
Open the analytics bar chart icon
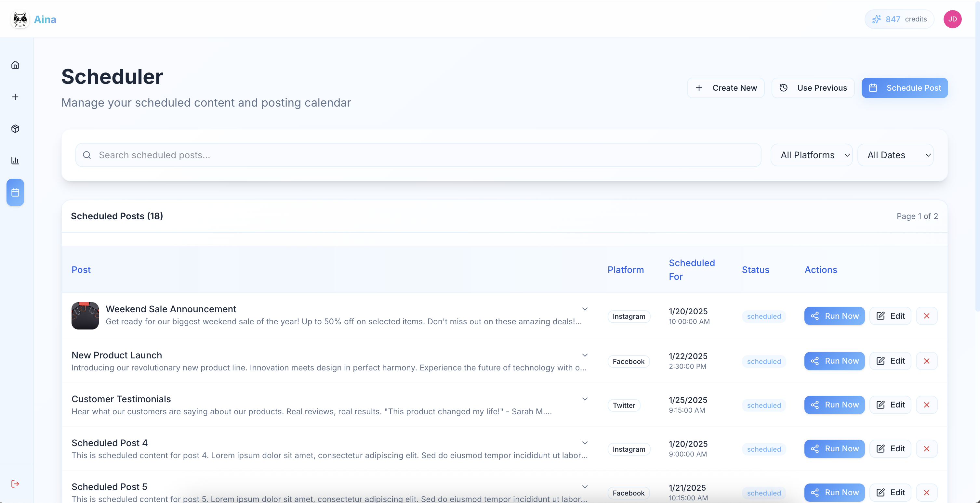[15, 161]
